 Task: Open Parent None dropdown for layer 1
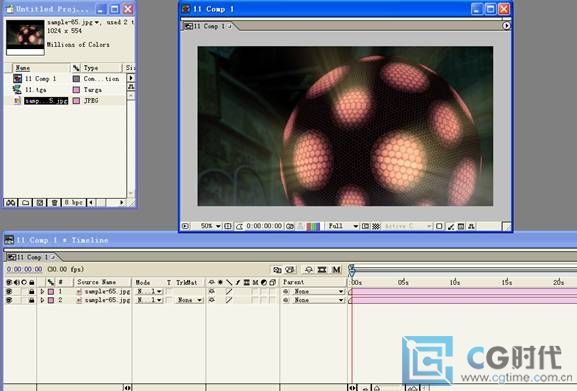point(318,291)
